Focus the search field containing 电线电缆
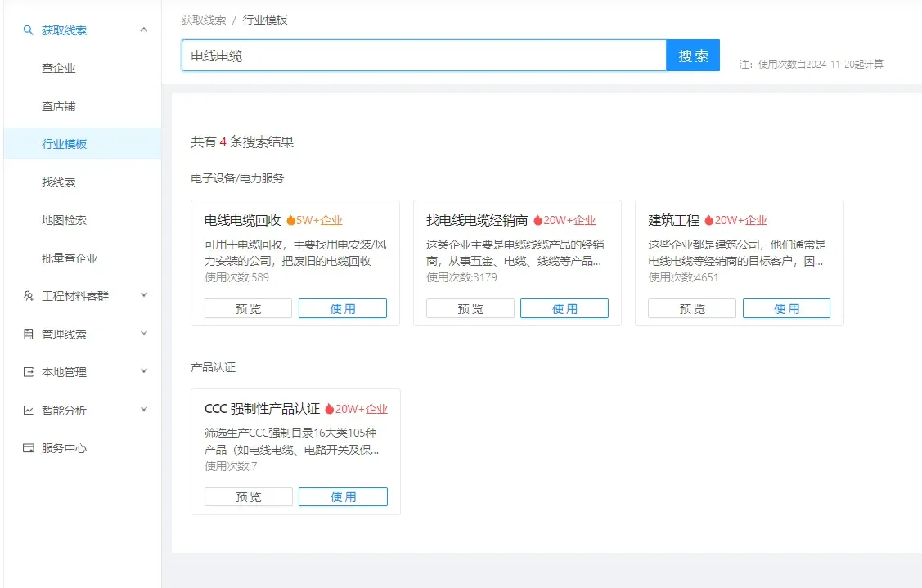The height and width of the screenshot is (588, 922). click(x=424, y=56)
